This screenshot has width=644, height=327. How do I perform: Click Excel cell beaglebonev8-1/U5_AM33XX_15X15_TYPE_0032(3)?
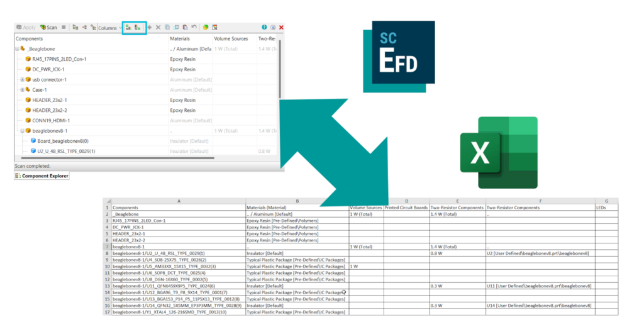point(179,267)
